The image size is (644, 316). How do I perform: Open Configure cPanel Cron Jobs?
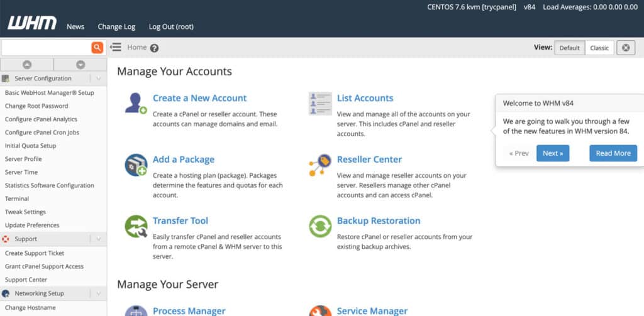[x=42, y=133]
